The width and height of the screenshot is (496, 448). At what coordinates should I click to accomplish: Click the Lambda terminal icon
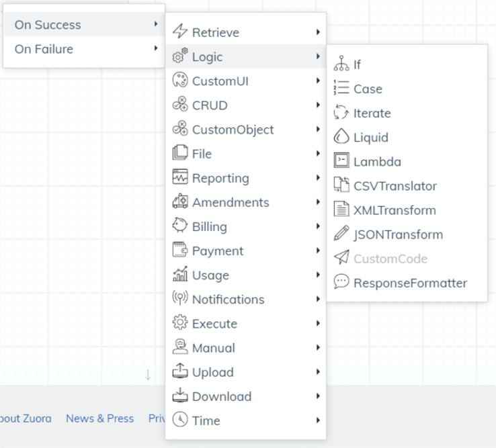click(x=341, y=161)
